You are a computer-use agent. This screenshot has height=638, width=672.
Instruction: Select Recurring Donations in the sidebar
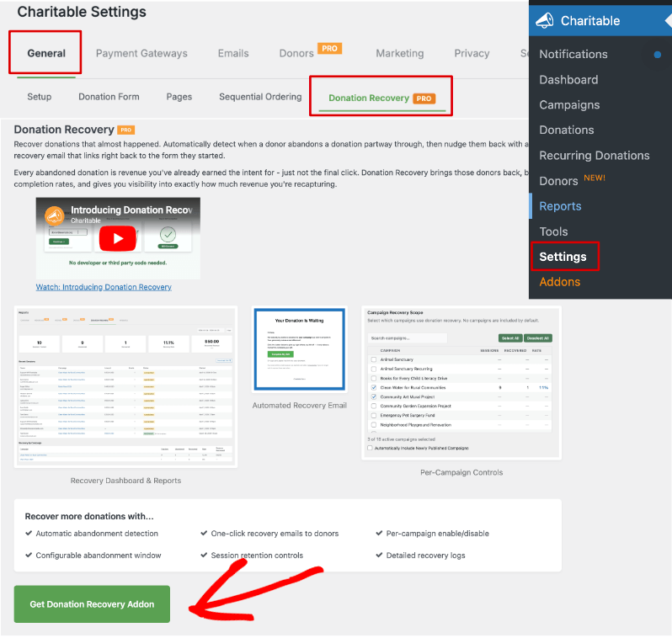pyautogui.click(x=594, y=156)
